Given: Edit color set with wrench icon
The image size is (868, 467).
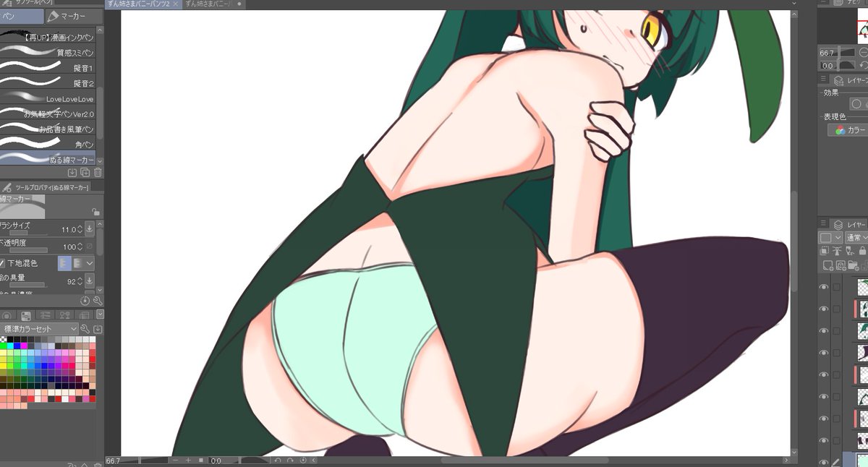Looking at the screenshot, I should [x=85, y=329].
